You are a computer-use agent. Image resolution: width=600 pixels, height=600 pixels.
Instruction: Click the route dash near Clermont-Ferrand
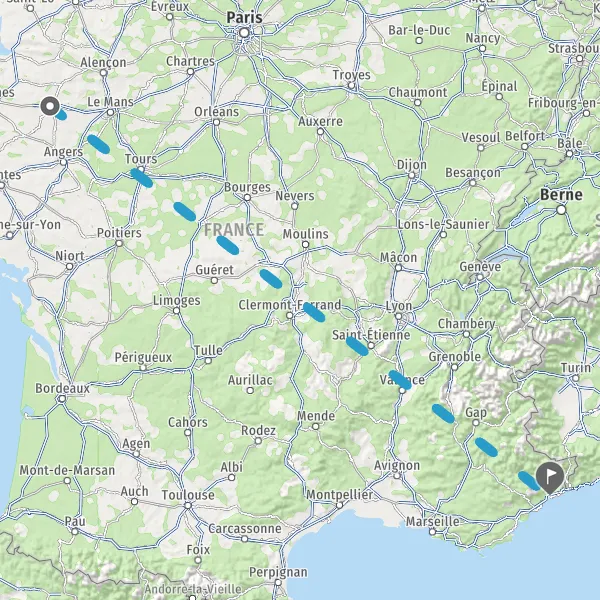point(314,312)
